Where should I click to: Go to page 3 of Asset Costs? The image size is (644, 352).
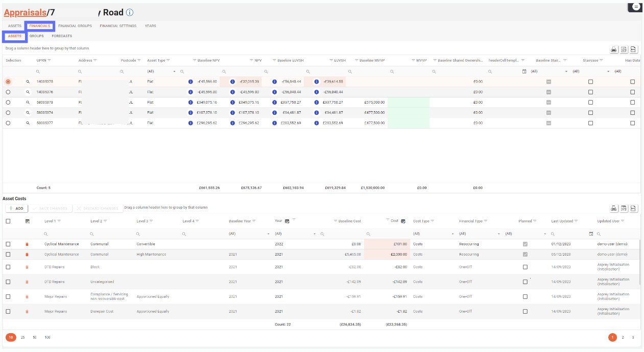pyautogui.click(x=633, y=337)
